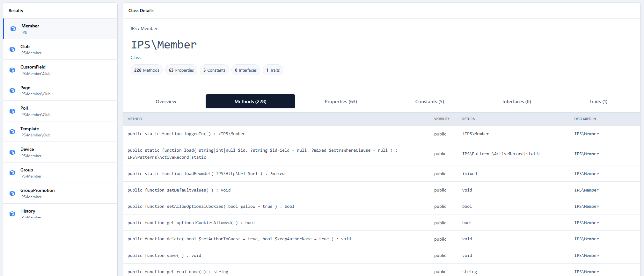644x276 pixels.
Task: Click the cube icon next to Template
Action: pos(12,132)
